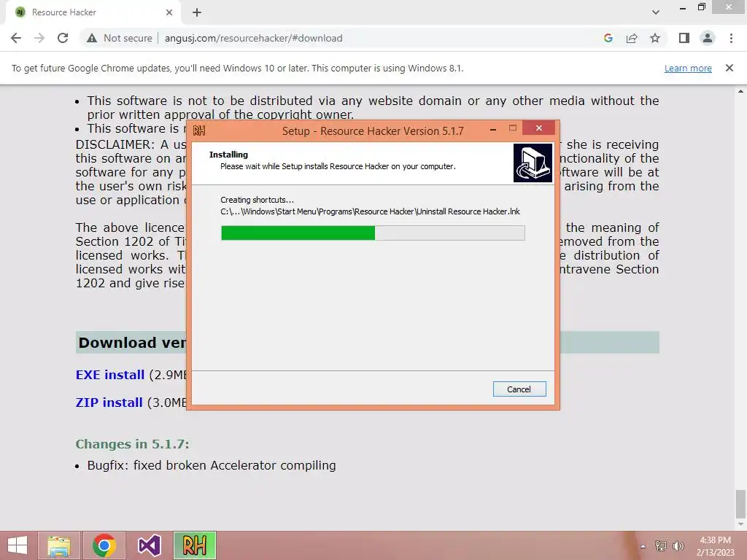The height and width of the screenshot is (560, 747).
Task: Click Chrome forward navigation arrow
Action: pos(39,38)
